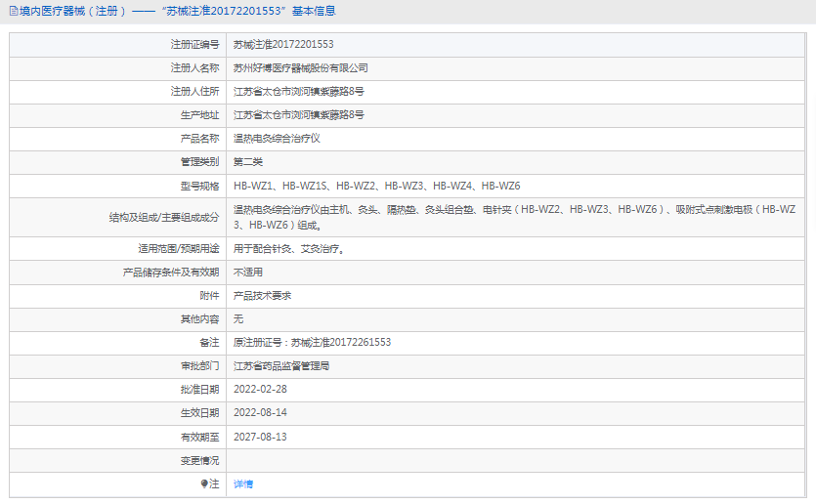Select expiry date 2027-08-13
The width and height of the screenshot is (816, 504).
pyautogui.click(x=260, y=437)
